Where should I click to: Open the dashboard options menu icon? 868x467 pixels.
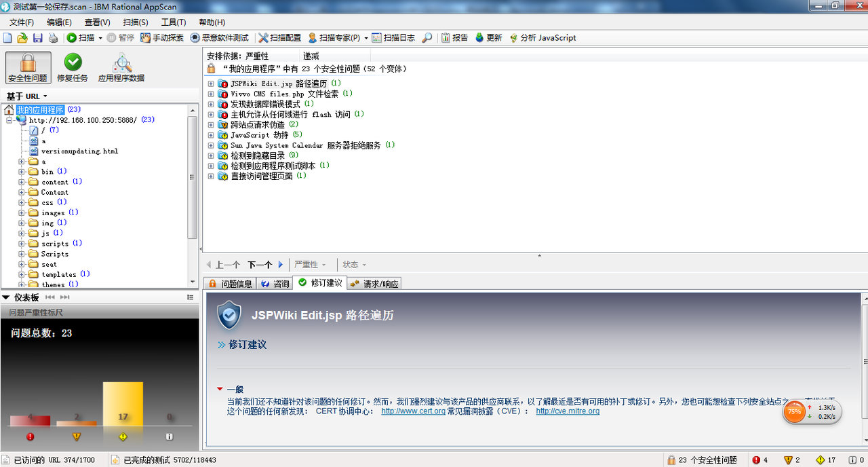191,297
